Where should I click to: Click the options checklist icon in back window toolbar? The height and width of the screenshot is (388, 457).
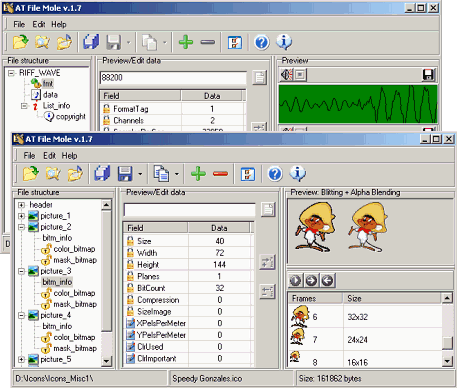tap(235, 43)
